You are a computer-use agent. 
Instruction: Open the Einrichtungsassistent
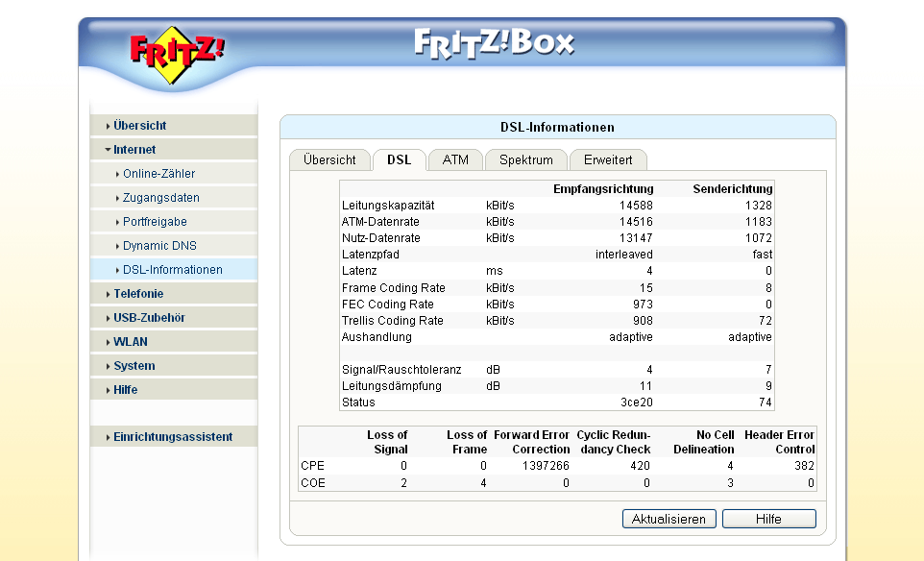point(173,437)
